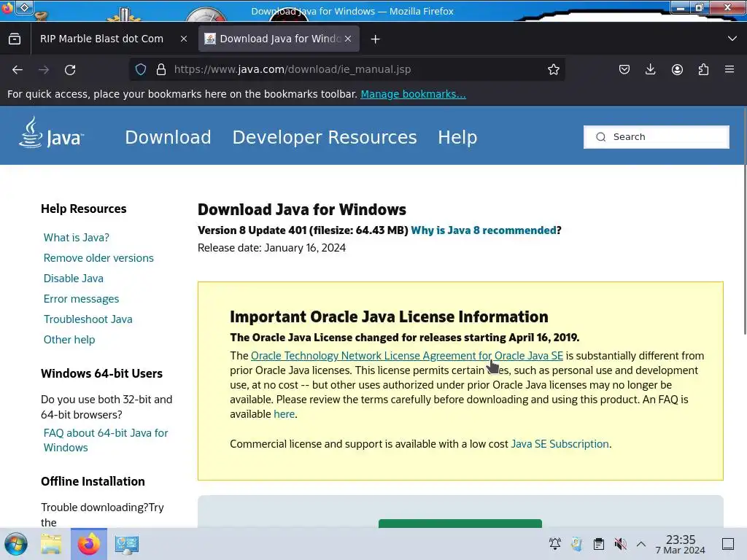Select the Download Java for Windows tab

[x=279, y=39]
